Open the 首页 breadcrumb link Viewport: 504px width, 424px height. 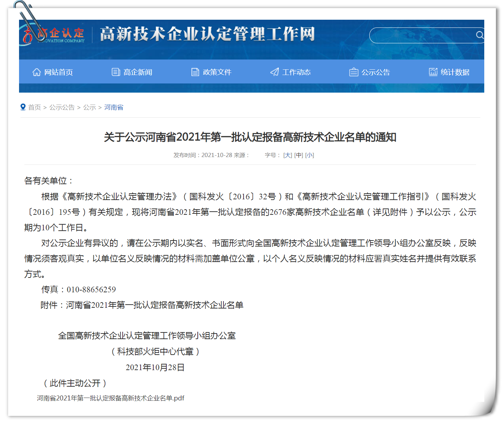coord(35,107)
